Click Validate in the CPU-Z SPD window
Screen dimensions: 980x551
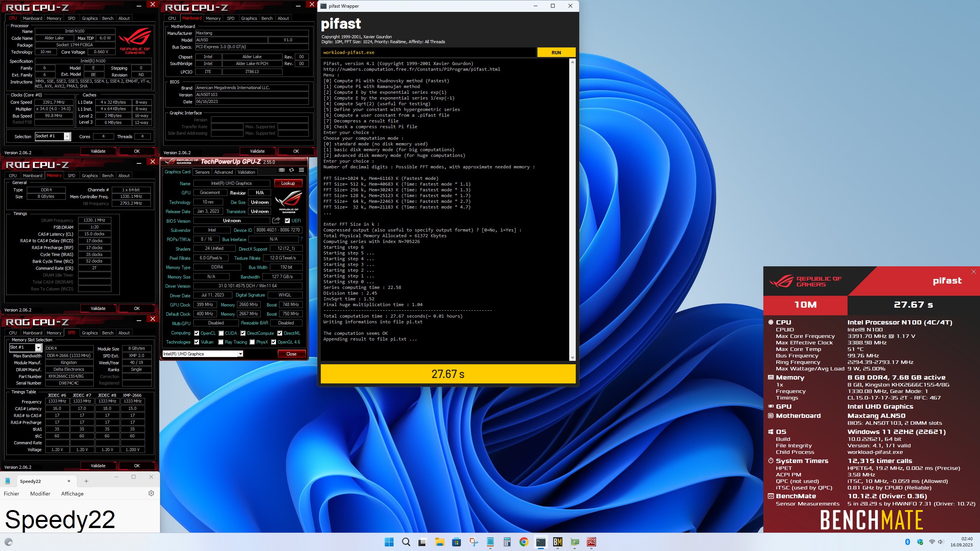coord(98,466)
